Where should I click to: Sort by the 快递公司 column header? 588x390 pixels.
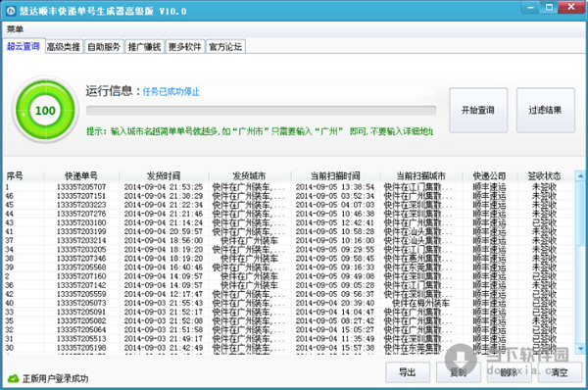489,175
